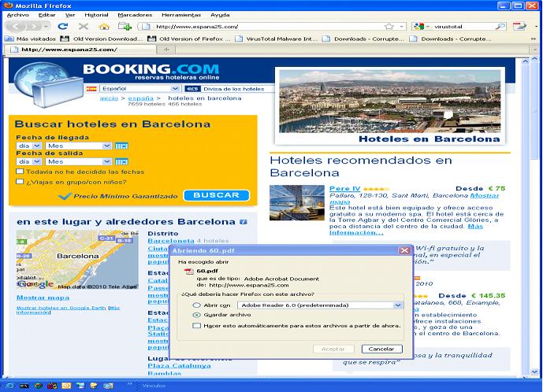Open VirusTotal Malware Int bookmark
543x392 pixels.
[277, 39]
